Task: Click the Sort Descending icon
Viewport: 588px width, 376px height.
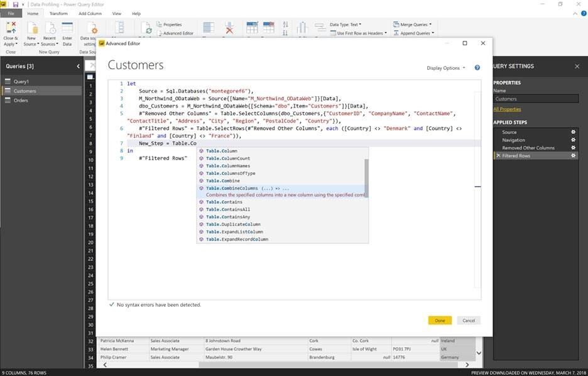Action: 285,33
